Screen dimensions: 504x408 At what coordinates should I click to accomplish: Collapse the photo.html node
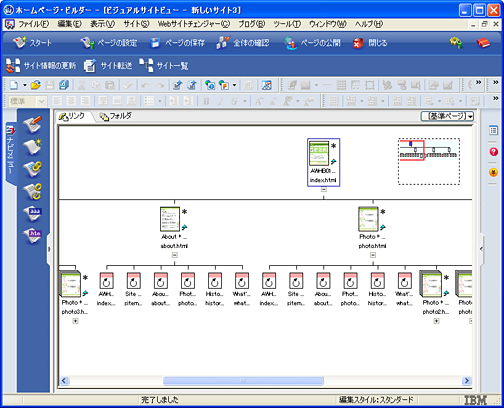click(373, 255)
